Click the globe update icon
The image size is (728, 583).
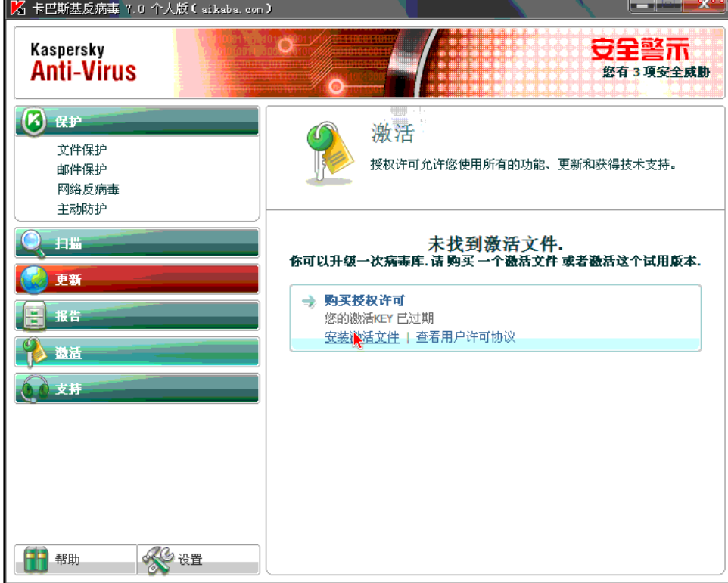coord(33,280)
